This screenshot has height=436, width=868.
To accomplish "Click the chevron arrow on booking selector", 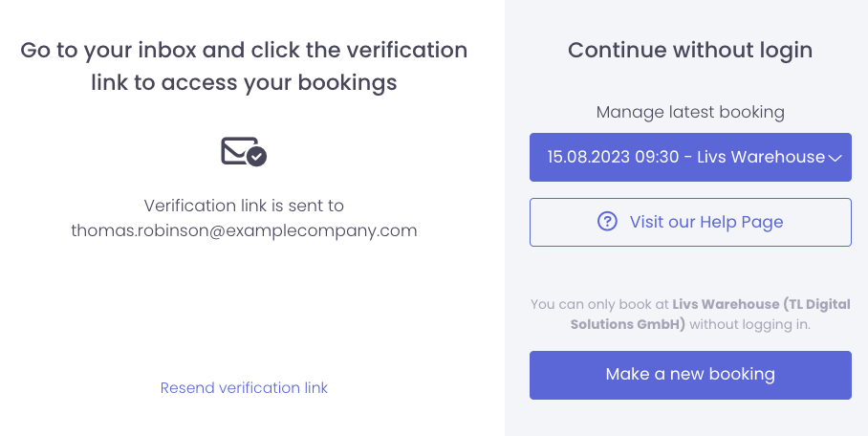I will [x=835, y=158].
